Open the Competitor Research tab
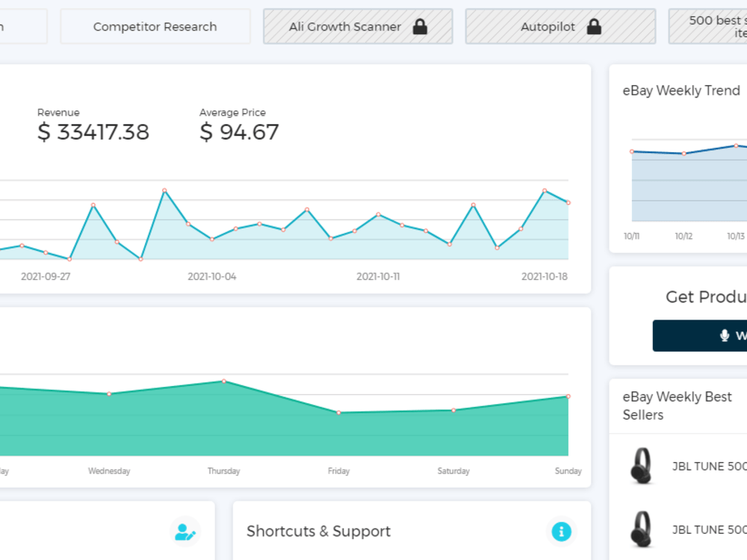Viewport: 747px width, 560px height. click(155, 27)
